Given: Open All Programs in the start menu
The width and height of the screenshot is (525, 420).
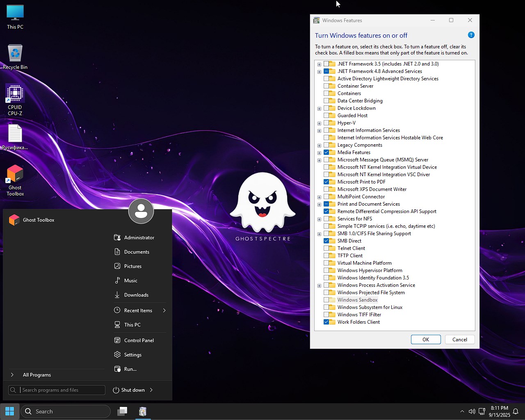Looking at the screenshot, I should [x=37, y=375].
